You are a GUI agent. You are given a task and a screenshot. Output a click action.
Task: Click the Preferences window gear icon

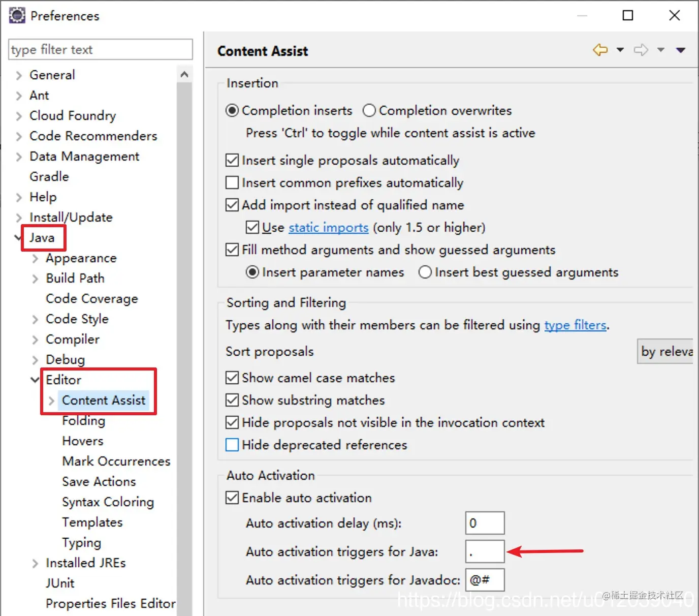pyautogui.click(x=17, y=16)
